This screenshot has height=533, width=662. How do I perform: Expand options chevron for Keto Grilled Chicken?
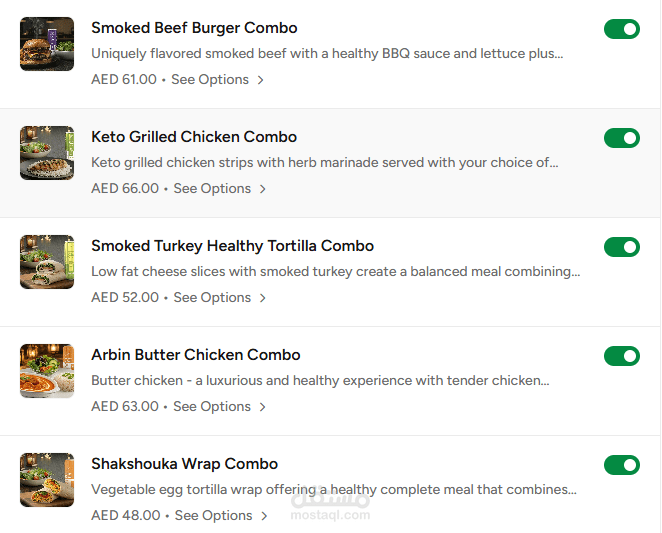(263, 189)
